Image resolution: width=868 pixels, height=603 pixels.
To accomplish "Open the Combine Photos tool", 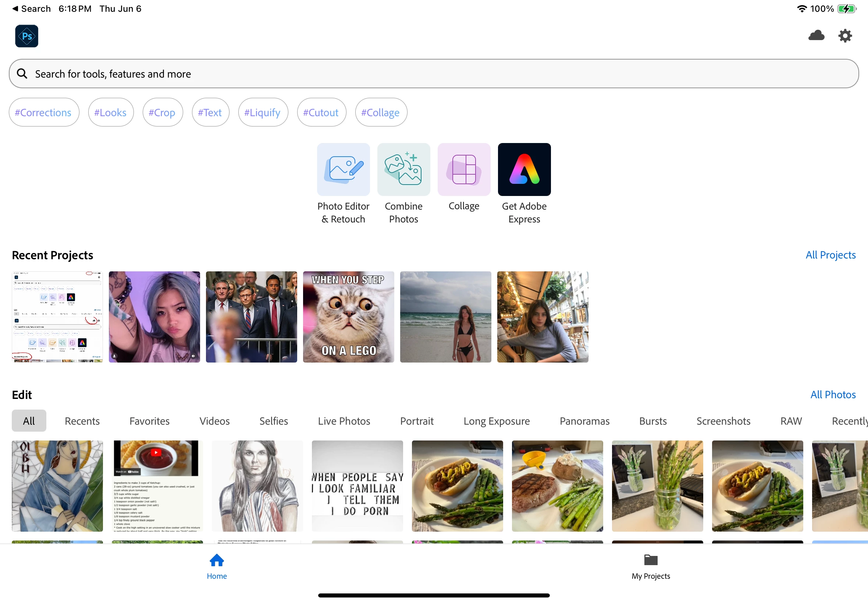I will click(403, 169).
